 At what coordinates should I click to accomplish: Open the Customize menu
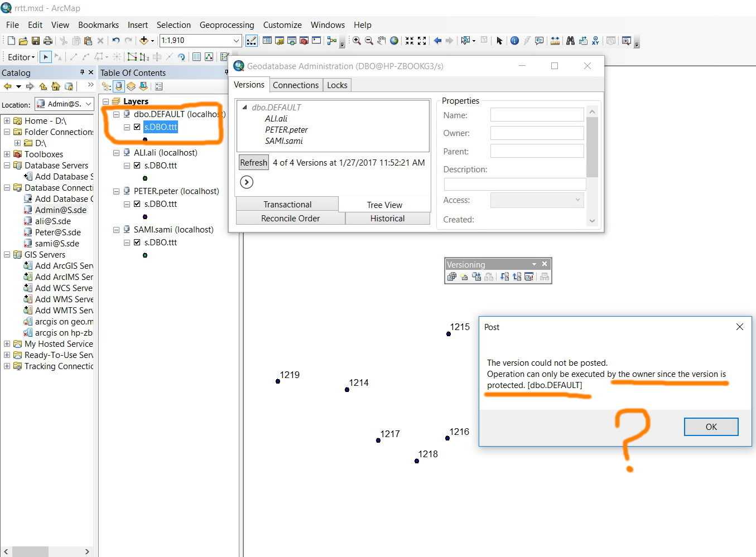(x=282, y=25)
